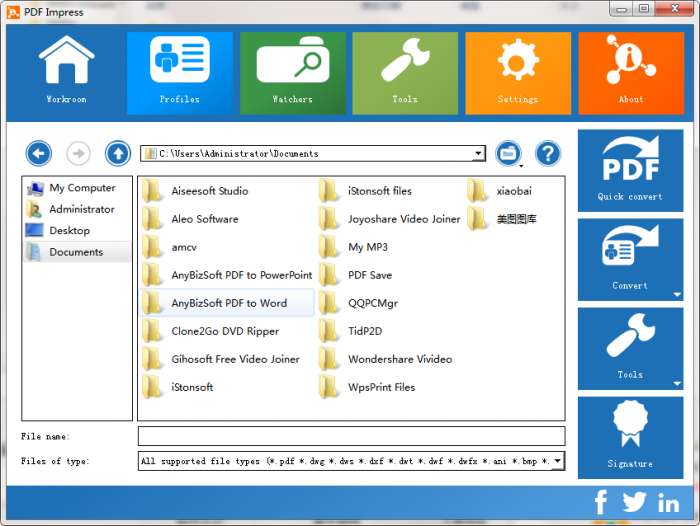Click the sidebar Tools wrench button

pos(630,349)
